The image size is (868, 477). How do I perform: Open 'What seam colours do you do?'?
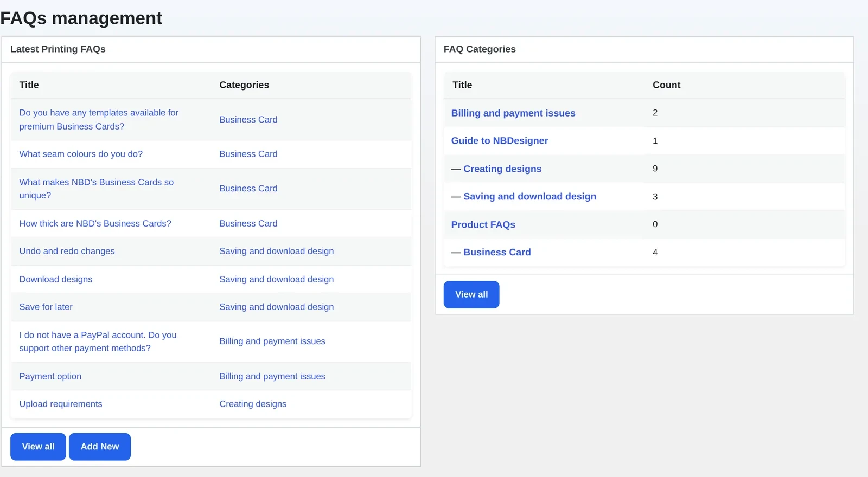[81, 154]
